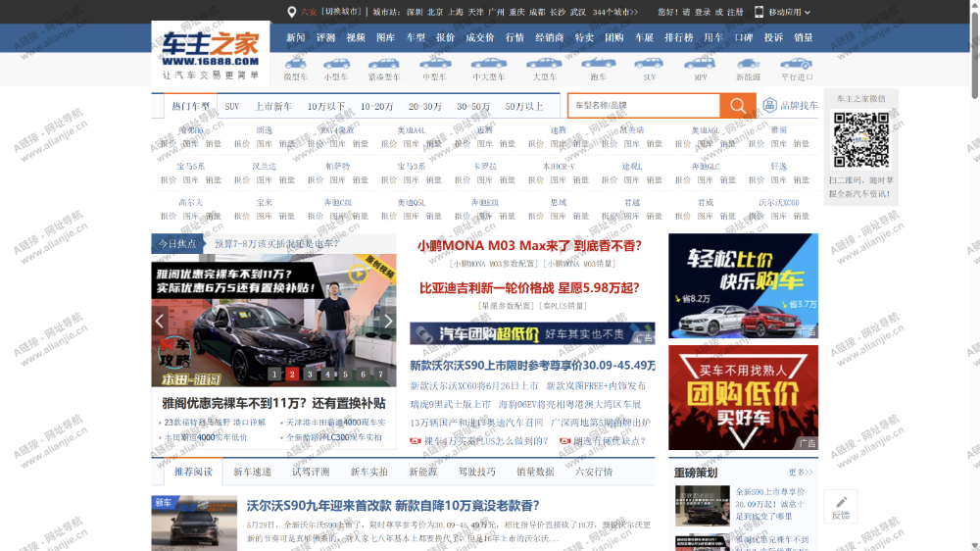
Task: Open the 沃尔沃S90 新车 article thumbnail
Action: [194, 524]
